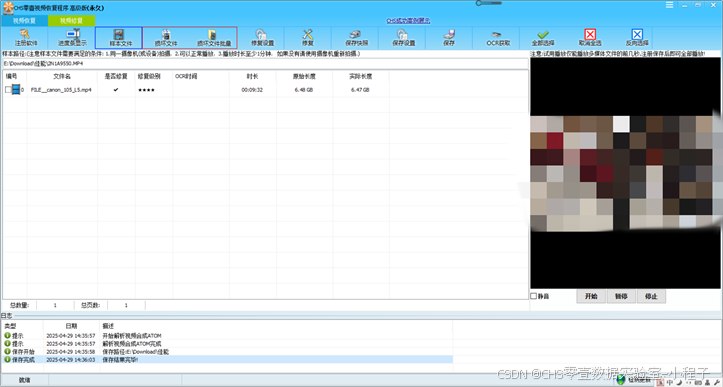723x387 pixels.
Task: Click the 原始长度 column header
Action: 304,76
